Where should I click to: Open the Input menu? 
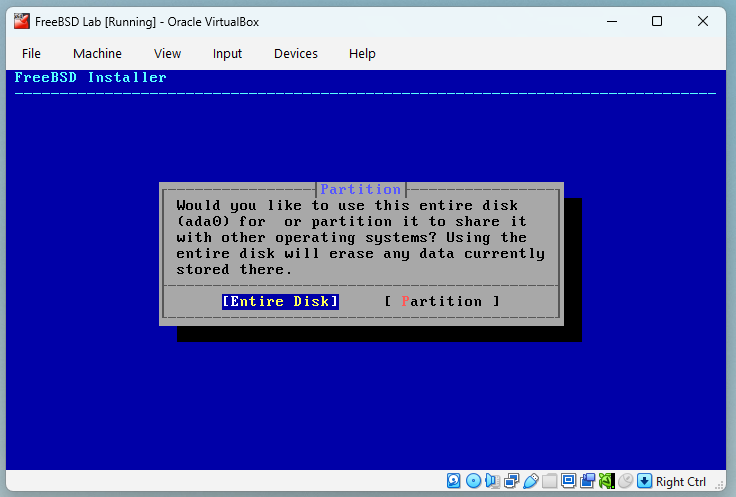[x=227, y=54]
